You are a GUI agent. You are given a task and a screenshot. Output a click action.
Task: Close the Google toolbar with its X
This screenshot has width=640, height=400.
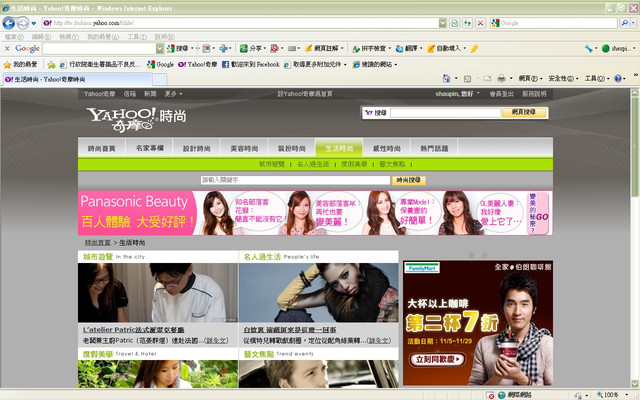tap(7, 49)
